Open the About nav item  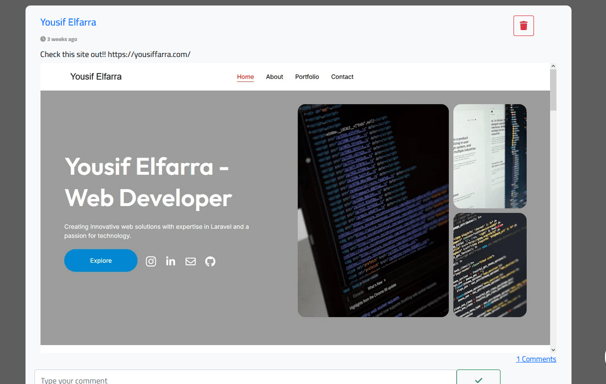(274, 77)
